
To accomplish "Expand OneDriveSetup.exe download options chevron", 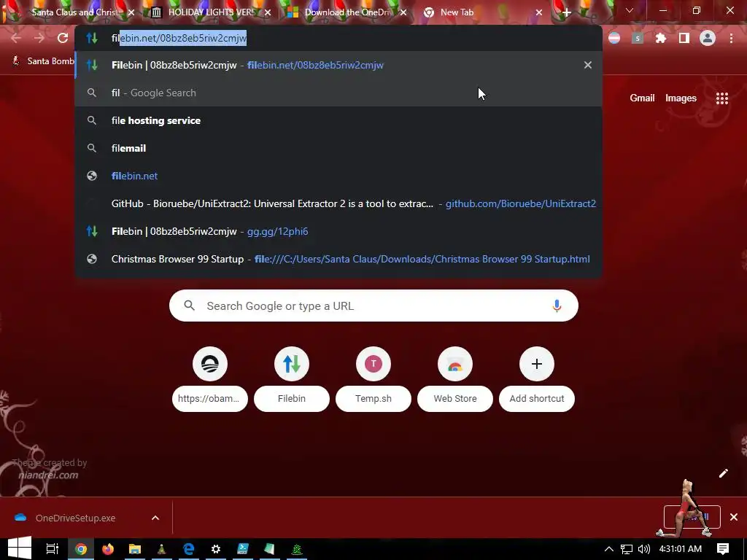I will [155, 518].
